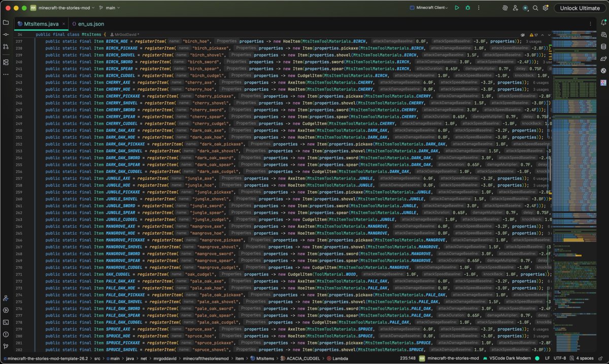Open more run actions menu
The height and width of the screenshot is (364, 609).
coord(478,8)
